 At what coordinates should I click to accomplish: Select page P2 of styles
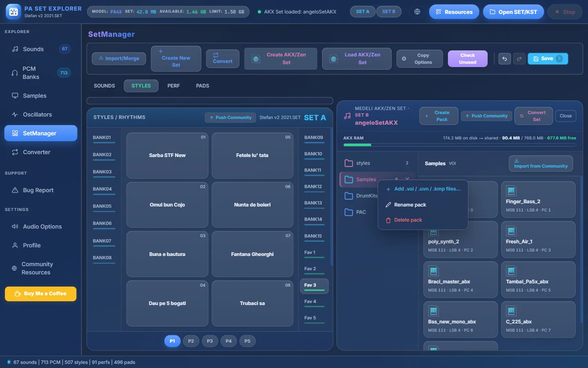point(191,341)
